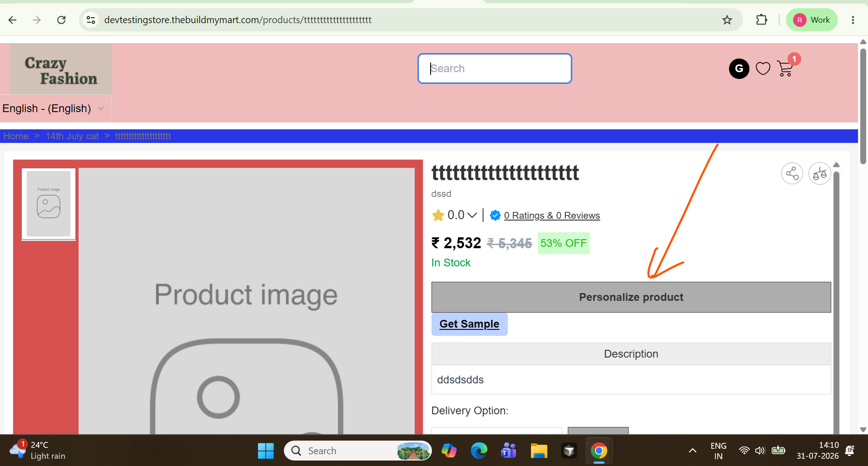
Task: Click the Get Sample link
Action: click(x=469, y=324)
